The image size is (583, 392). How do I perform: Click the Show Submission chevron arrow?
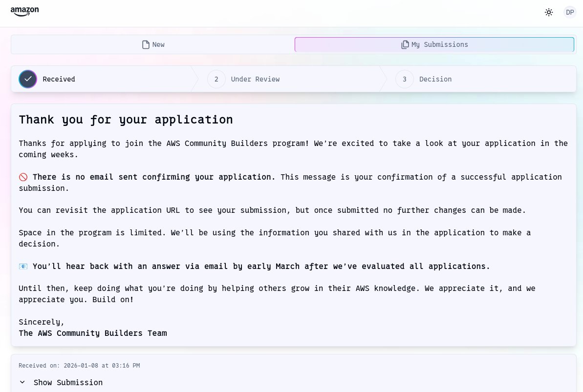click(x=22, y=382)
